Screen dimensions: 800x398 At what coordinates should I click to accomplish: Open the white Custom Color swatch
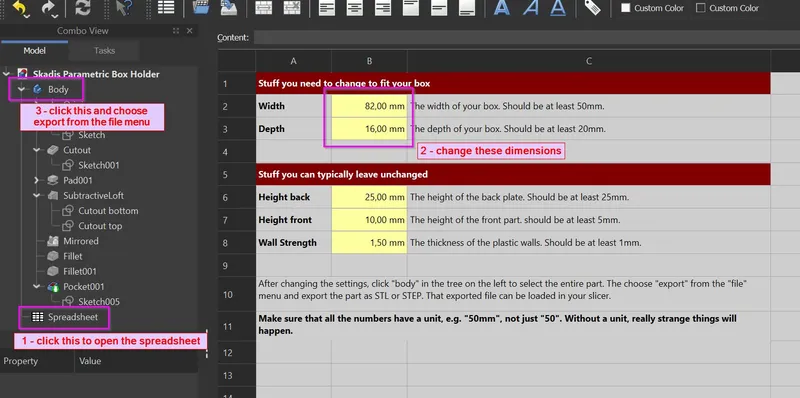coord(626,8)
